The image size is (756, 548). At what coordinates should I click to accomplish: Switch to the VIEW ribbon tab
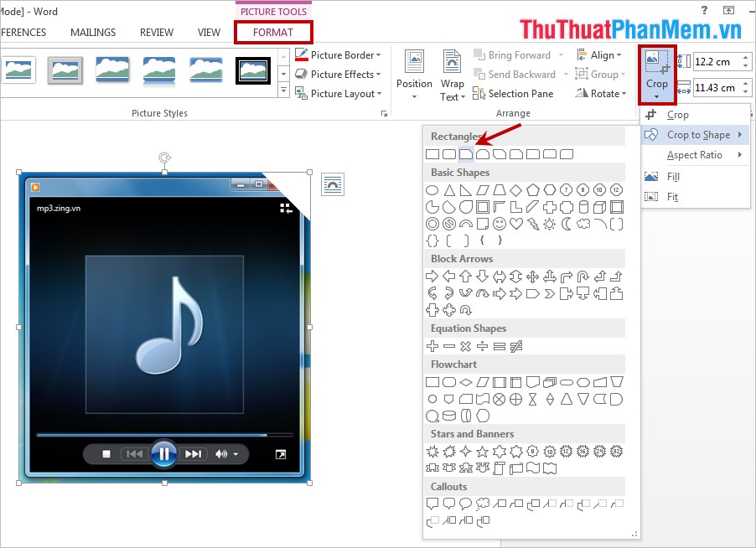[x=208, y=33]
